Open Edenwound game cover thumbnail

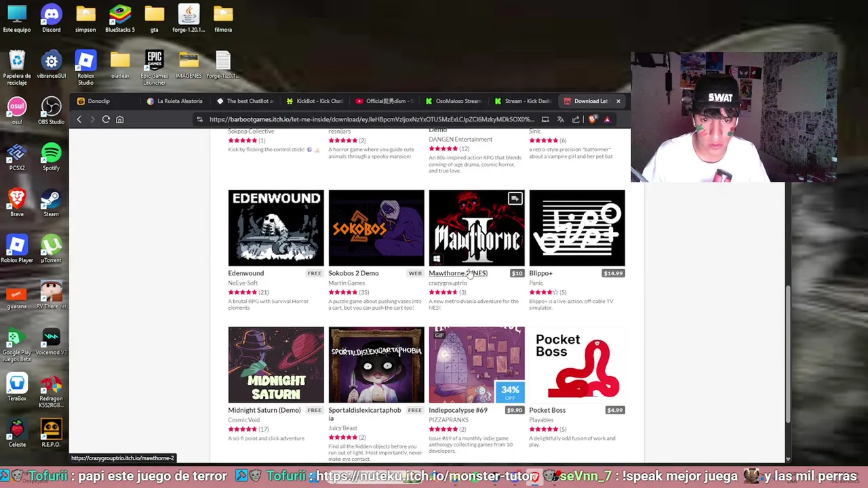coord(276,228)
